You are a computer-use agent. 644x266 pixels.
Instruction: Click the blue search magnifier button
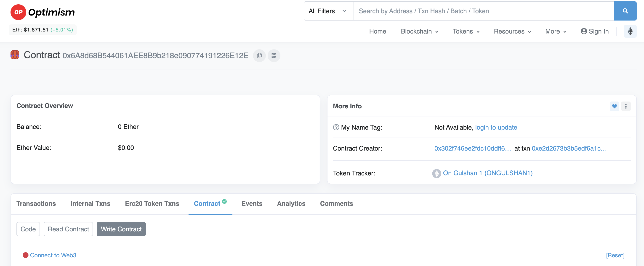[x=625, y=11]
